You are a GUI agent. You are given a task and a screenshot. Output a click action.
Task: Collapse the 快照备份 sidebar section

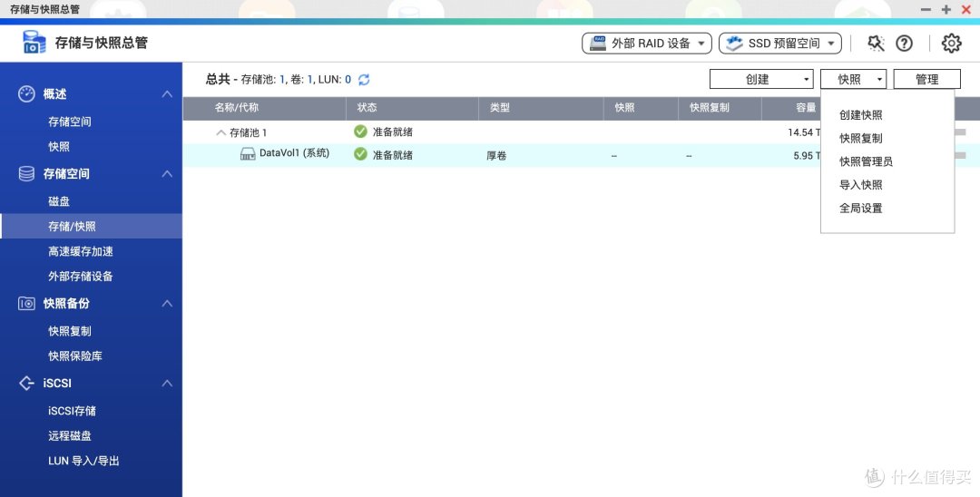click(167, 304)
